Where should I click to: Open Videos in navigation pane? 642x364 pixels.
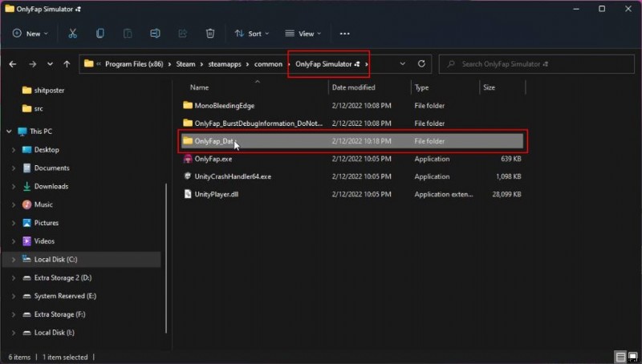point(44,241)
